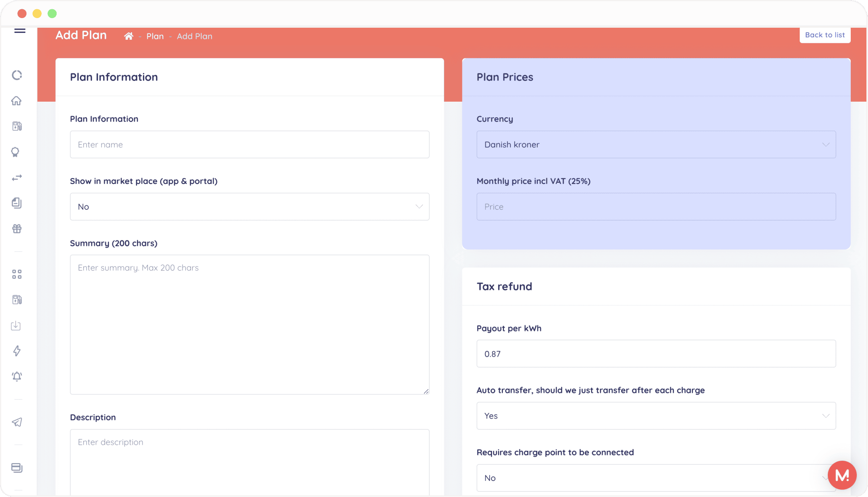Click the home icon in the breadcrumb

click(129, 36)
